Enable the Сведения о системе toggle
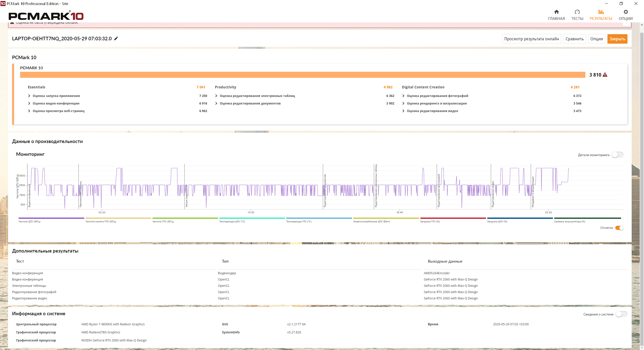The image size is (644, 350). click(x=621, y=314)
